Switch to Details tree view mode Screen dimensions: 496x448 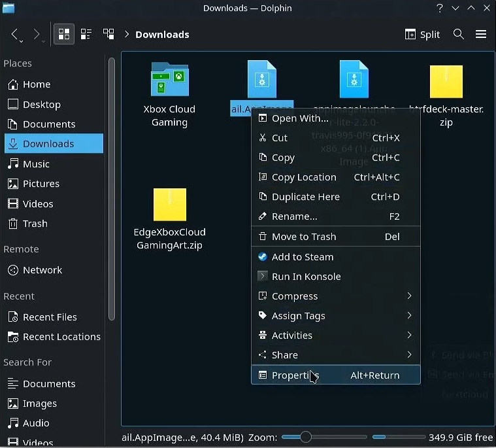pyautogui.click(x=108, y=34)
